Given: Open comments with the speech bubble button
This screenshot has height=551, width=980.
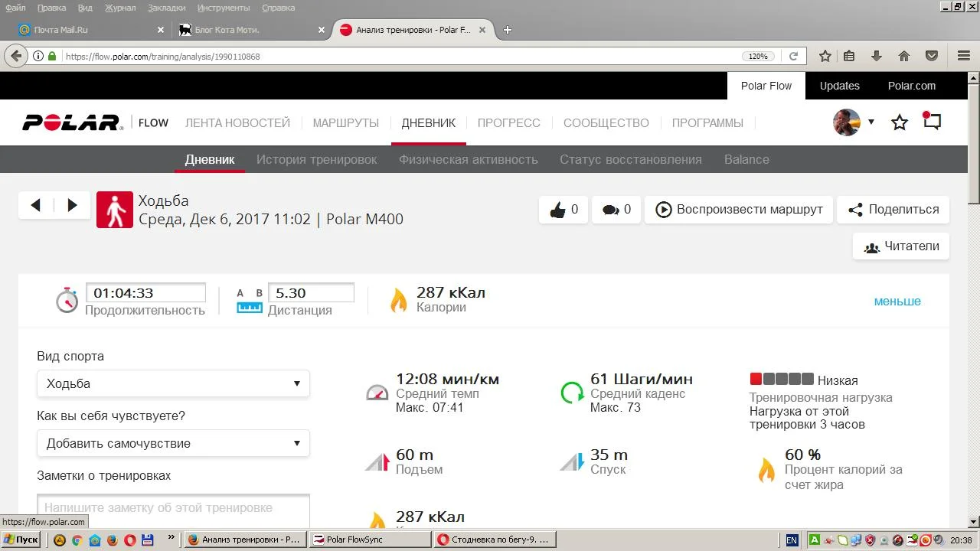Looking at the screenshot, I should click(616, 210).
